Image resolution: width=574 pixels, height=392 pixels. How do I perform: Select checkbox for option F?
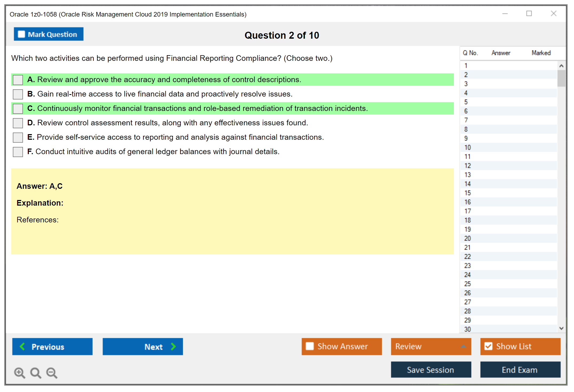(18, 152)
